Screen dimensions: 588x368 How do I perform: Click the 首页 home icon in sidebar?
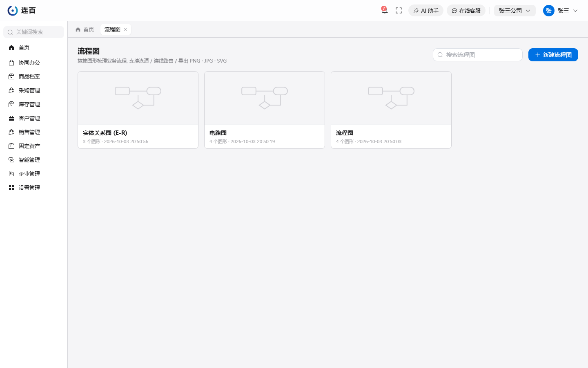pos(11,47)
